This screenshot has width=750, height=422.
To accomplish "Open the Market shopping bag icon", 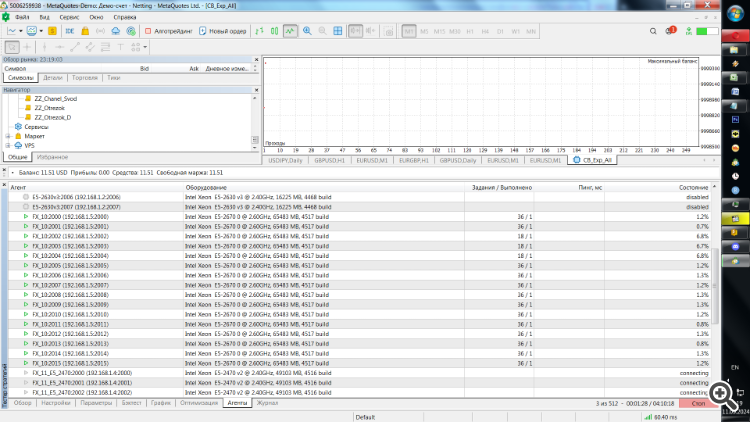I will [x=85, y=31].
